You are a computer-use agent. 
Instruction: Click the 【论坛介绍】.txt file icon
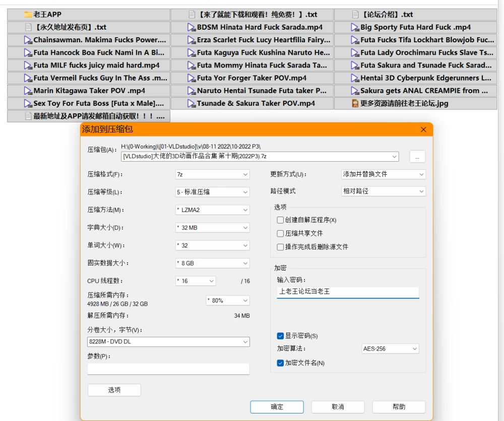point(355,15)
